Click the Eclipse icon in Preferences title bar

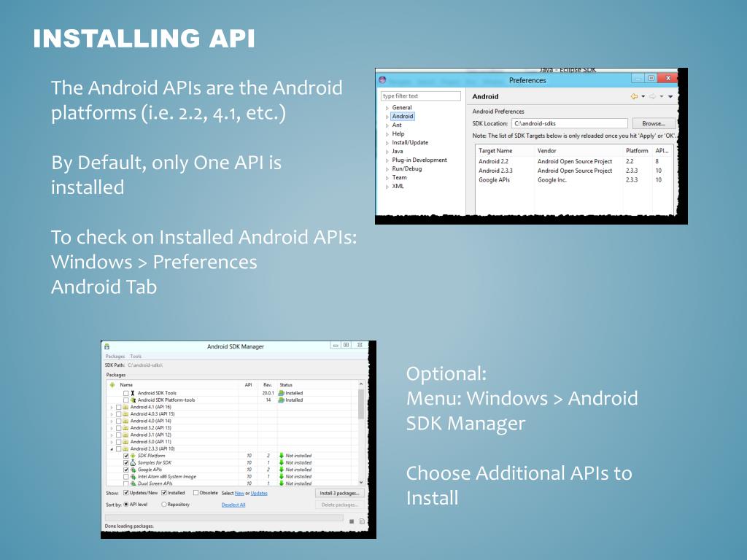[382, 79]
